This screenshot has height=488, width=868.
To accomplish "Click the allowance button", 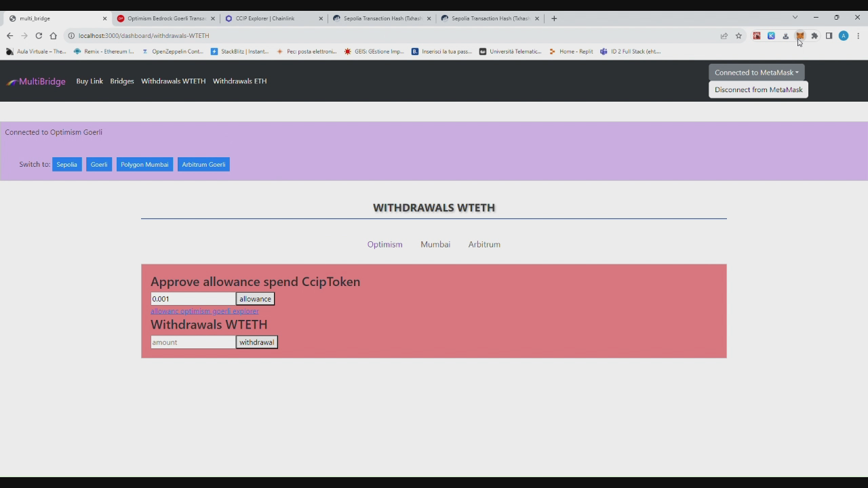I will click(x=255, y=299).
